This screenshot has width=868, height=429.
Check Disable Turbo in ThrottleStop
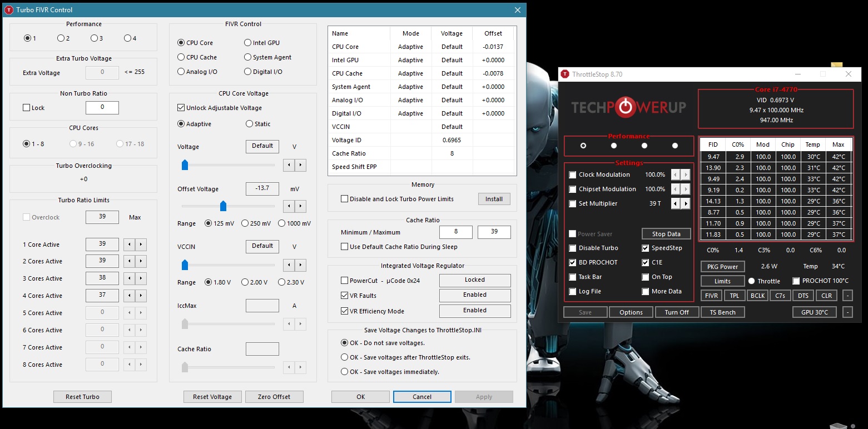pyautogui.click(x=573, y=248)
